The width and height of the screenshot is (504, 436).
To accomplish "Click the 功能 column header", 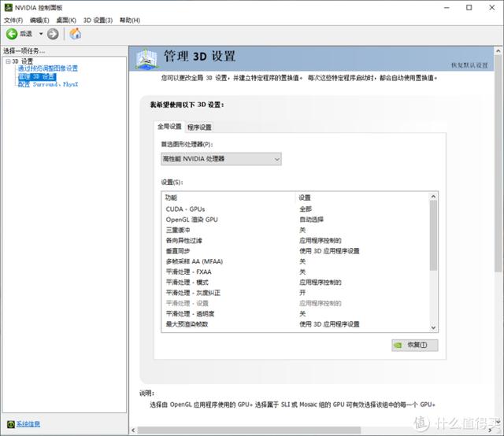I will pyautogui.click(x=228, y=198).
